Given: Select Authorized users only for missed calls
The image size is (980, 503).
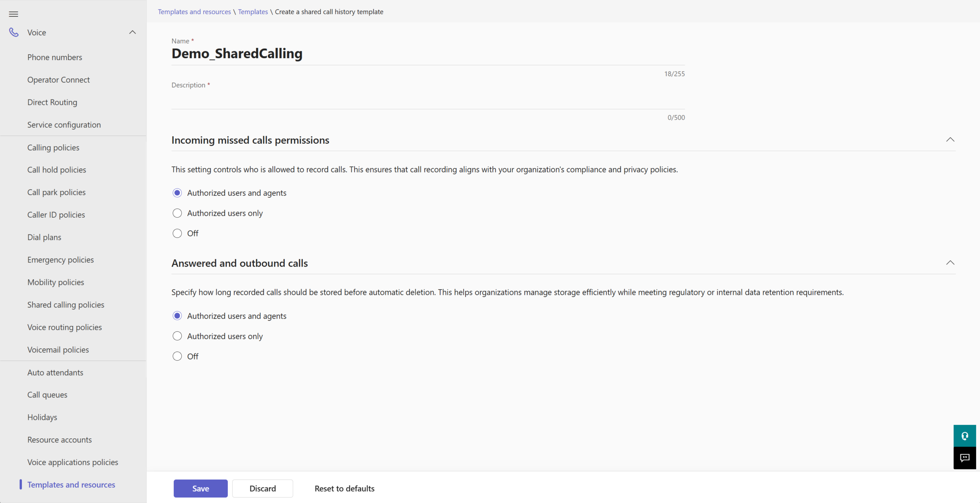Looking at the screenshot, I should (x=177, y=213).
